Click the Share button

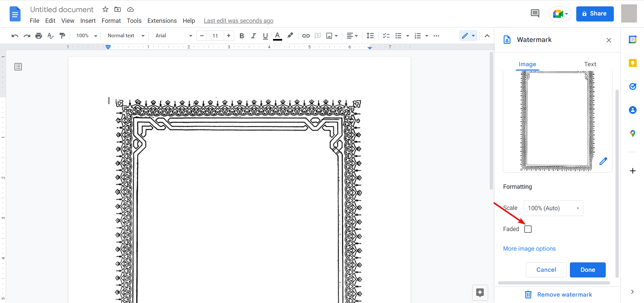595,14
